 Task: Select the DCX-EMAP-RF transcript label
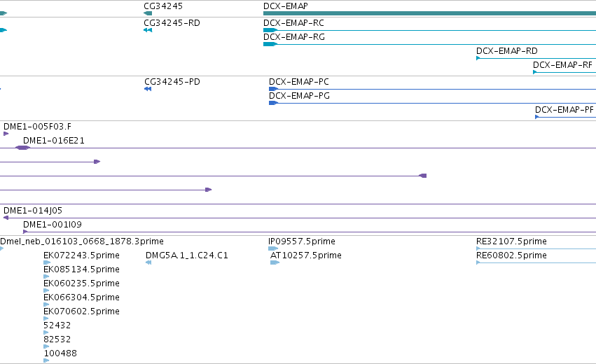[562, 65]
